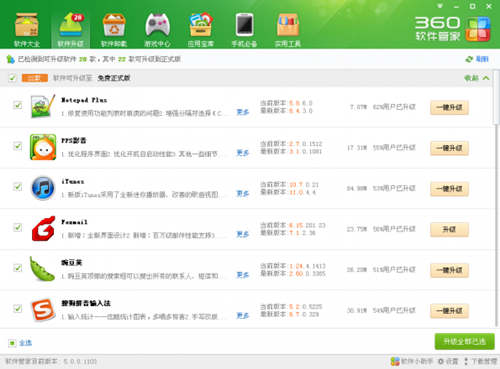Viewport: 500px width, 369px height.
Task: Expand 更多 details for 搜狗拼音输入法
Action: (243, 315)
